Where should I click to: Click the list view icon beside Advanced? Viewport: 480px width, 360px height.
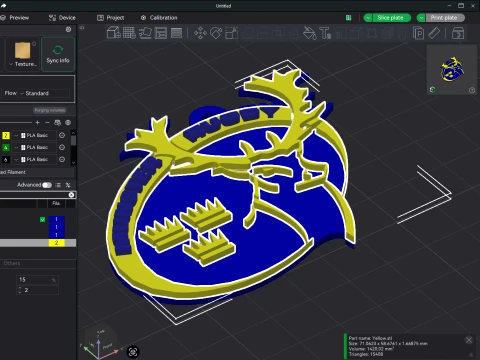[58, 185]
